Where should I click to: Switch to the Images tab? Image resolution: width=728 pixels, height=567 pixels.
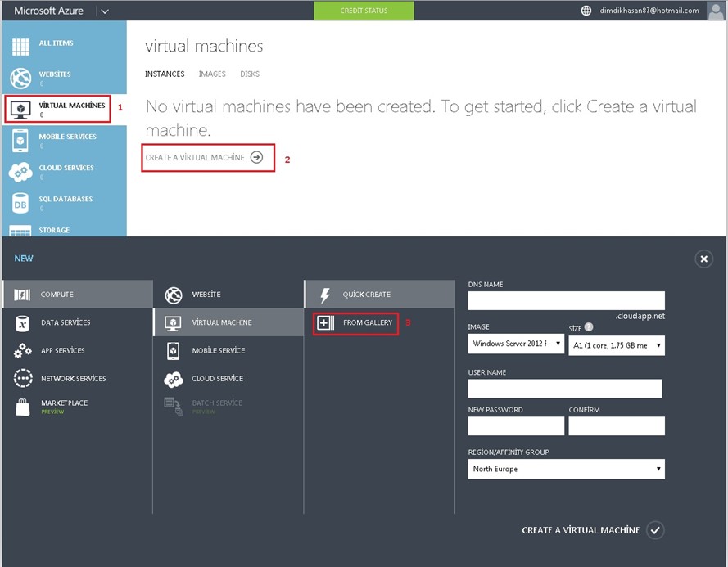pyautogui.click(x=212, y=74)
